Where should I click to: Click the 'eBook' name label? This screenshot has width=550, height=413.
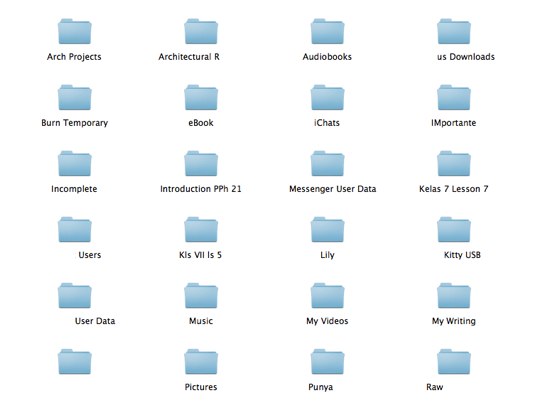point(201,123)
